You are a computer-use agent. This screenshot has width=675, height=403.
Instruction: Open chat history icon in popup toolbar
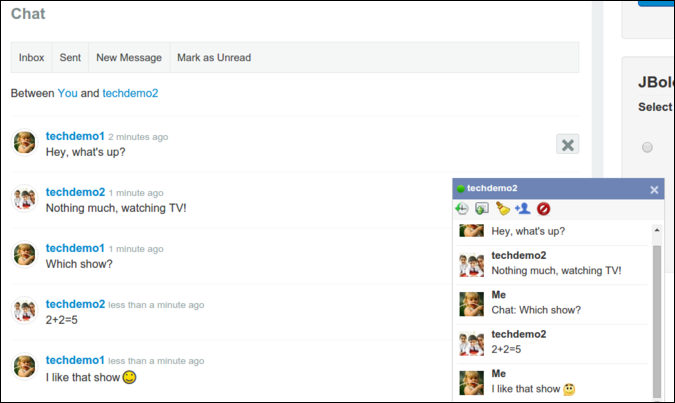[x=461, y=209]
